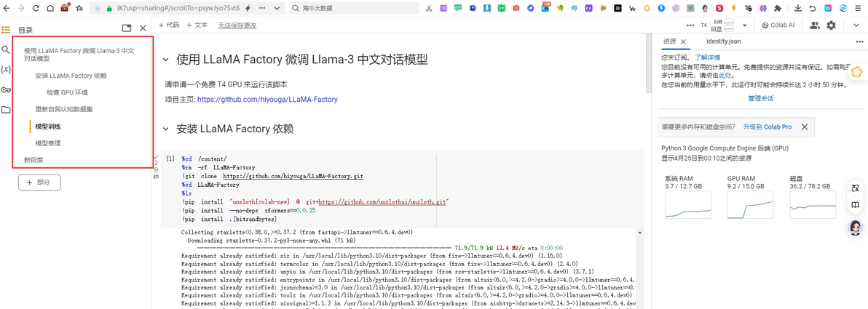Screen dimensions: 868x309
Task: Click the 管理会话 link
Action: click(x=761, y=98)
